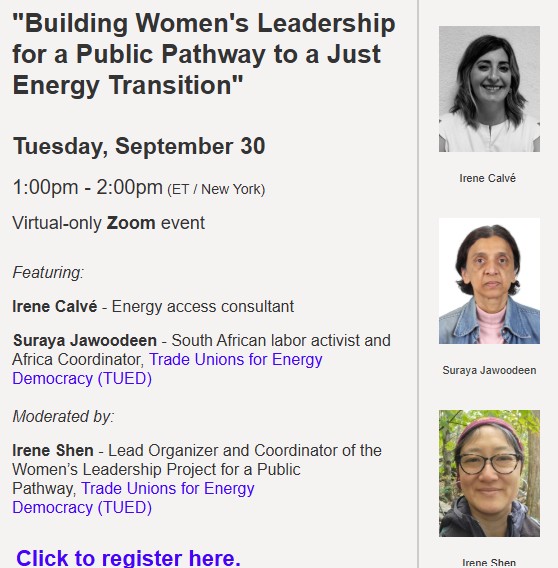Click the '1:00pm - 2:00pm' event time

(x=88, y=188)
